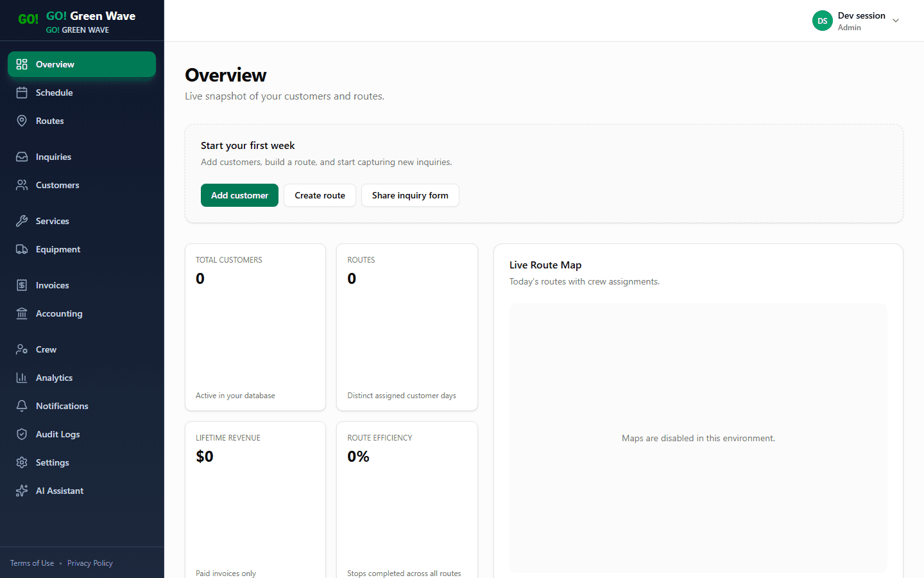Open the Analytics chart icon
This screenshot has height=578, width=924.
[22, 377]
